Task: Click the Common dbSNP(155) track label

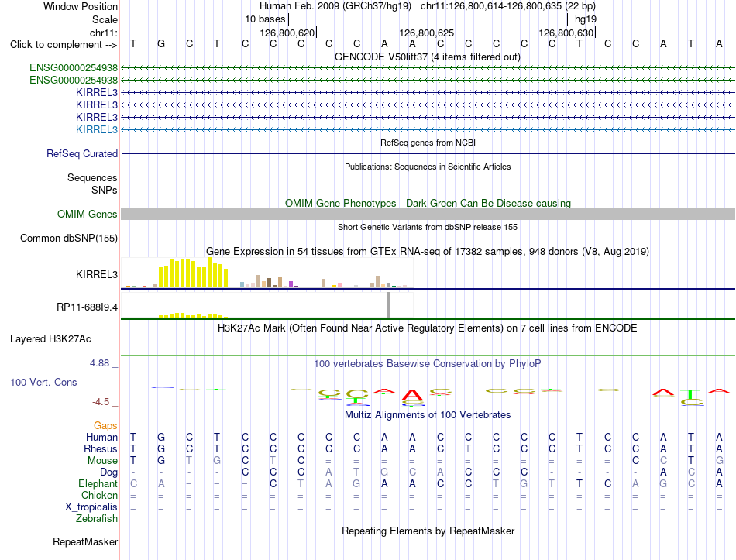Action: [x=68, y=238]
